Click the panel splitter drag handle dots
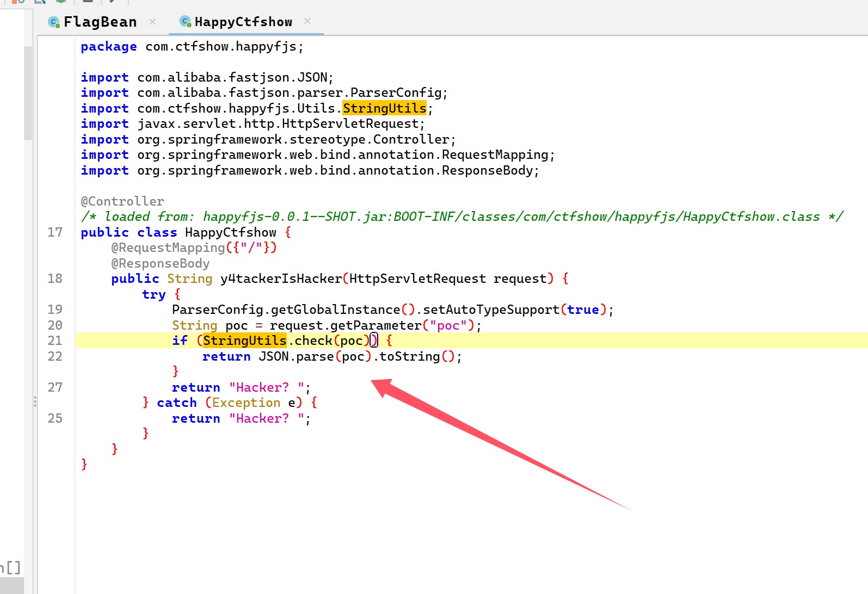This screenshot has height=594, width=868. [x=35, y=402]
